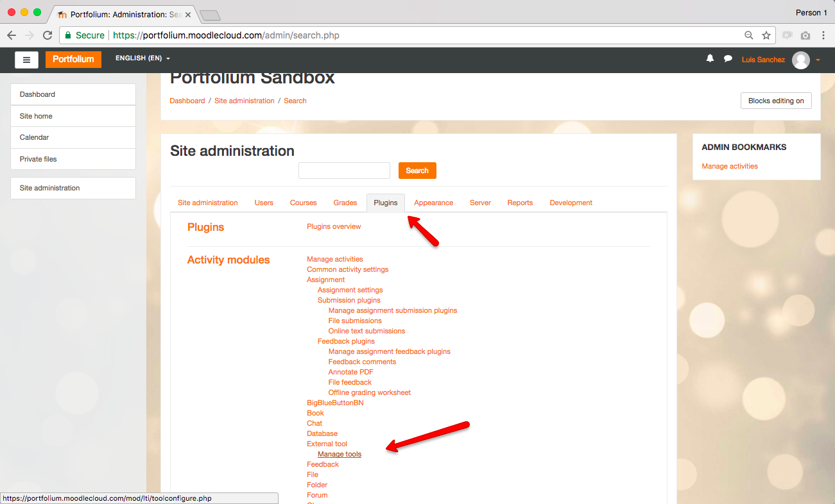Image resolution: width=835 pixels, height=504 pixels.
Task: Open the ENGLISH (EN) language dropdown
Action: [142, 58]
